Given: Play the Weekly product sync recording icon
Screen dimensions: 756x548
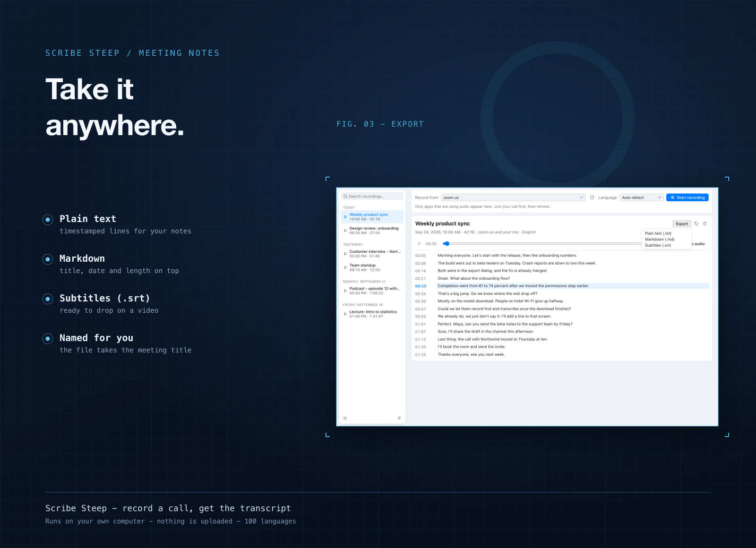Looking at the screenshot, I should coord(345,217).
